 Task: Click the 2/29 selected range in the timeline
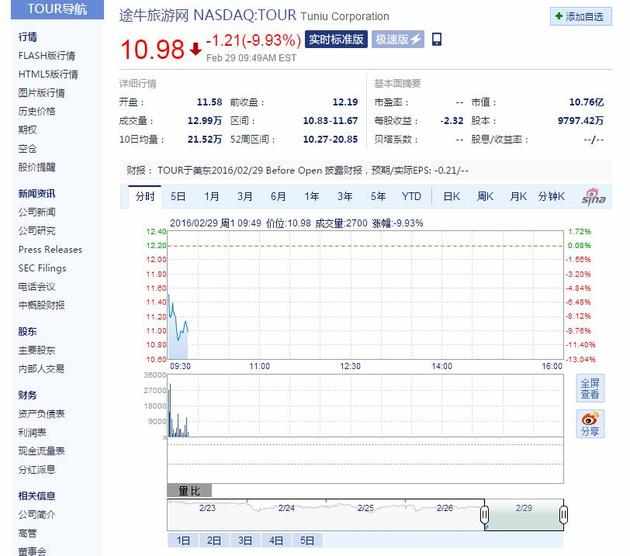click(524, 515)
